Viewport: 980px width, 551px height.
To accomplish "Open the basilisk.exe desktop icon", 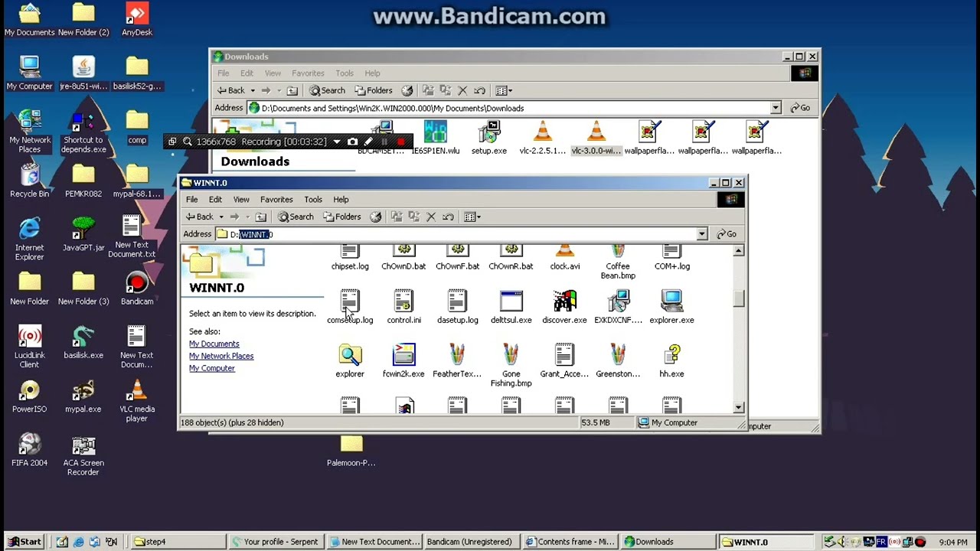I will [x=83, y=343].
